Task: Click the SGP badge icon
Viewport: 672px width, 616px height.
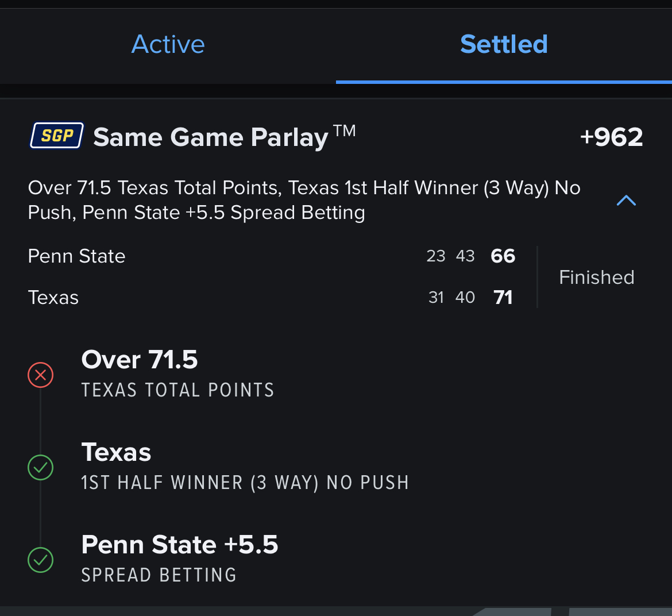Action: [56, 136]
